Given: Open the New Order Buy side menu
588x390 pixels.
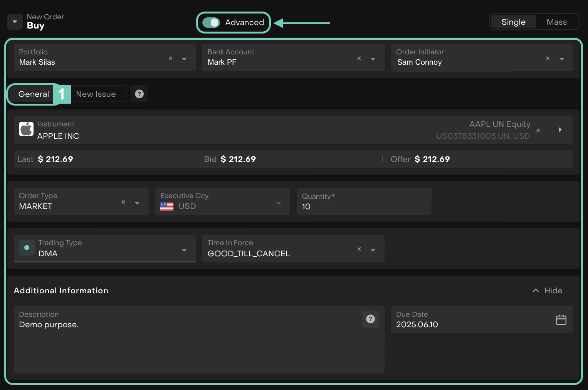Looking at the screenshot, I should pos(15,22).
